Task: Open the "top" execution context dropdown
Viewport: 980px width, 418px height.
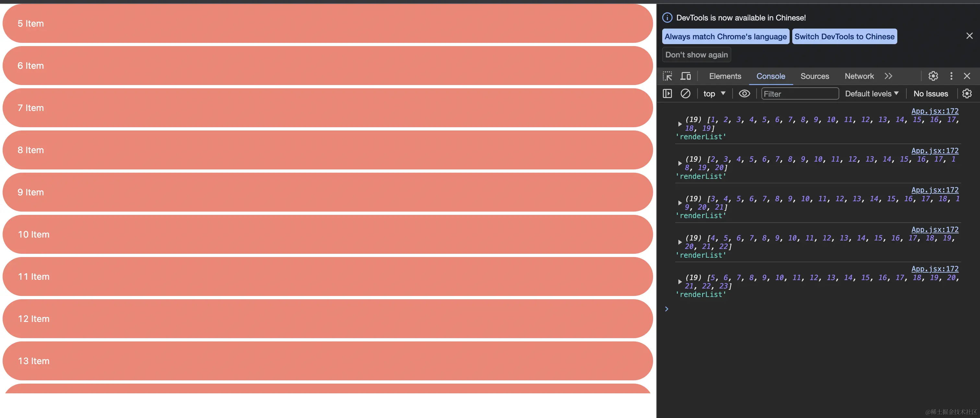Action: click(x=714, y=93)
